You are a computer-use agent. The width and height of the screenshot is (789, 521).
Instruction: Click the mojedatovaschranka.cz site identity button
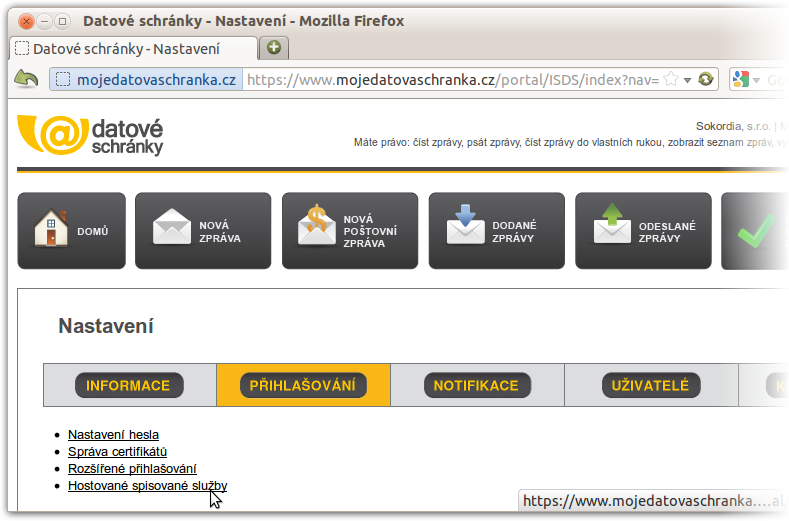145,79
